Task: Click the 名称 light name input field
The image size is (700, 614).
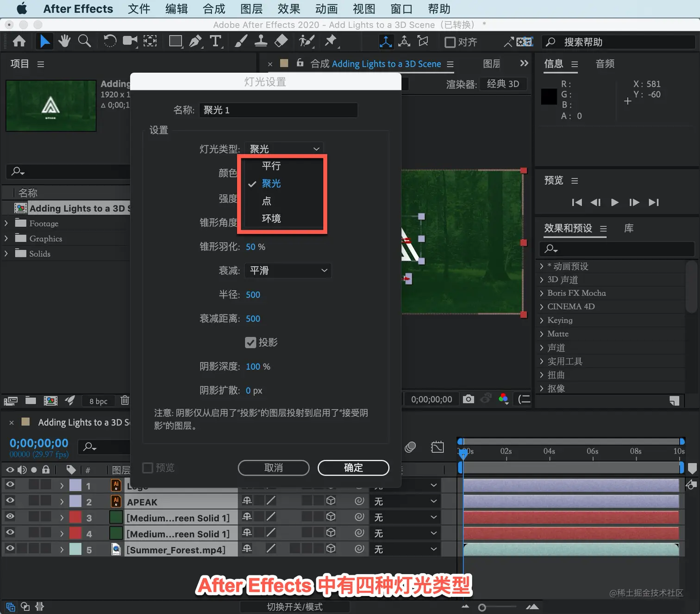Action: [278, 110]
